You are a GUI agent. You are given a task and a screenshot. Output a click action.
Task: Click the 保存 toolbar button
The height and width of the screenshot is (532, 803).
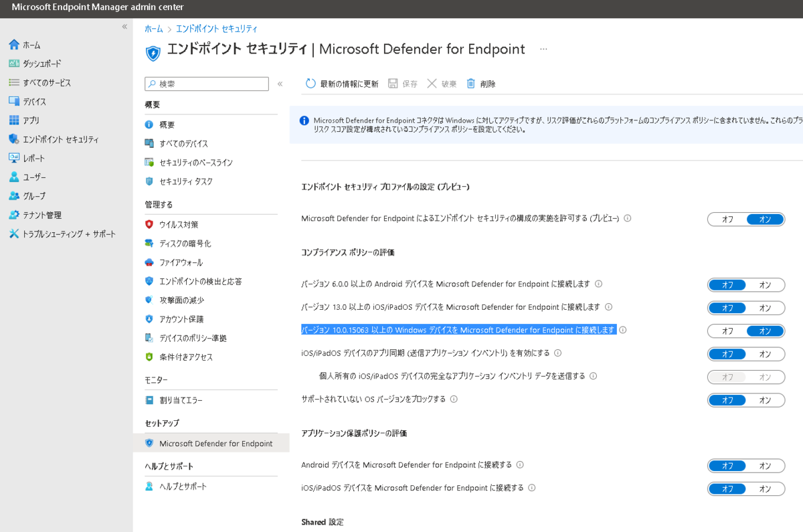tap(403, 84)
